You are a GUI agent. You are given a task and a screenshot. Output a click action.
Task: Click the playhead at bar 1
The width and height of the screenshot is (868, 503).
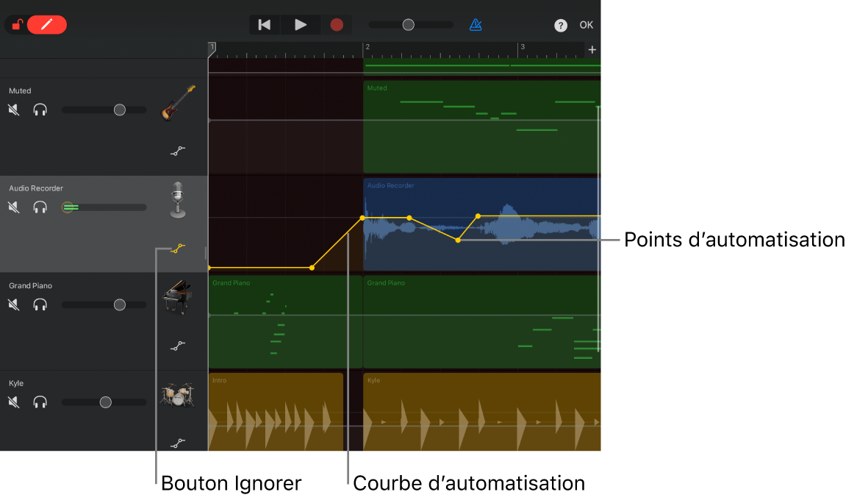click(212, 49)
